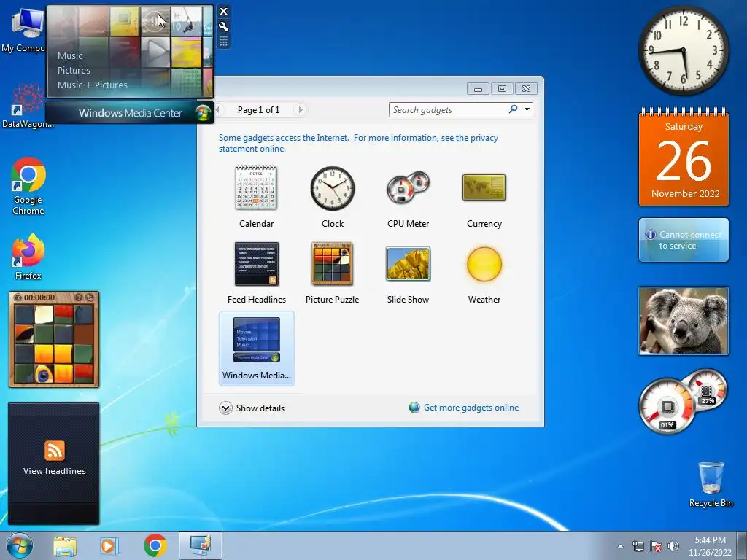Click the taskbar clock showing 5:44 PM
This screenshot has height=560, width=747.
(710, 546)
